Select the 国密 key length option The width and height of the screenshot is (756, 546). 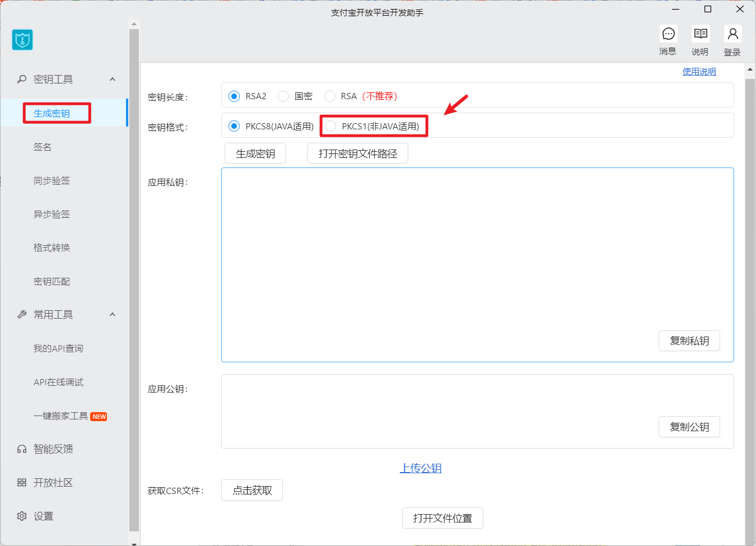tap(283, 96)
